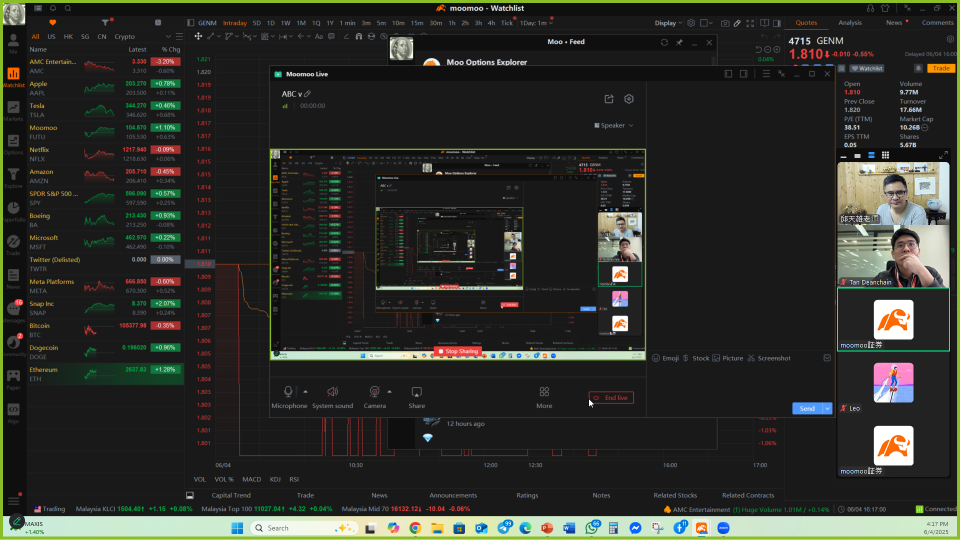Open the News tab in right panel
This screenshot has width=960, height=540.
click(x=894, y=23)
